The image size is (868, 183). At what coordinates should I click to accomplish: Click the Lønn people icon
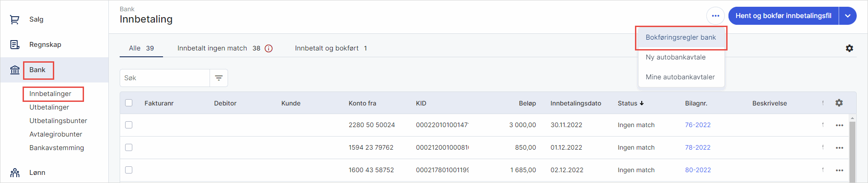15,173
